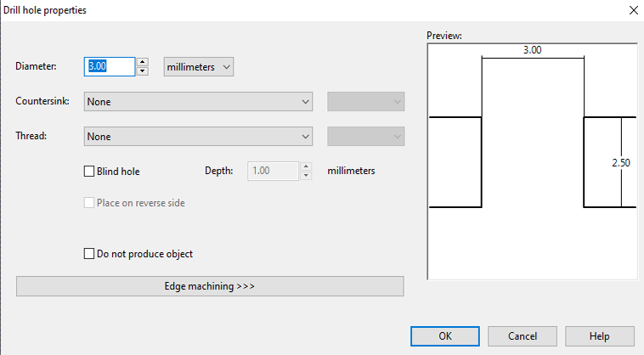Decrease diameter with the down spinner arrow
Screen dimensions: 644x355
143,71
